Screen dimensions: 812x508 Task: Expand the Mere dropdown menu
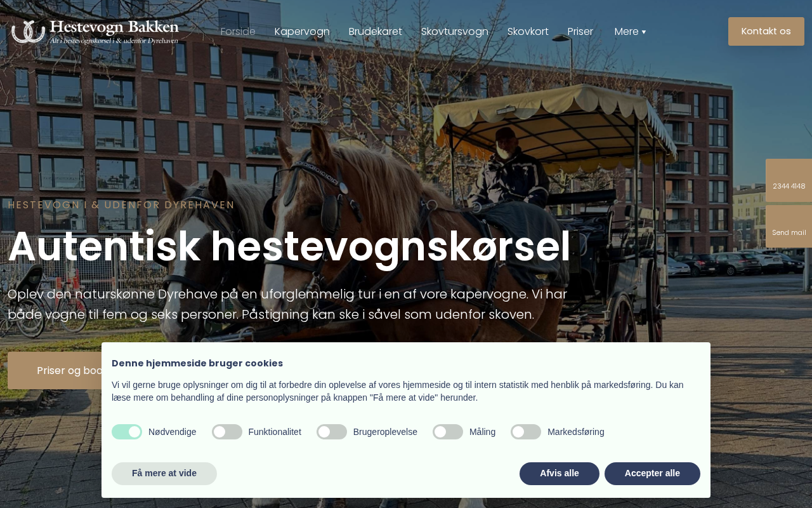[630, 32]
